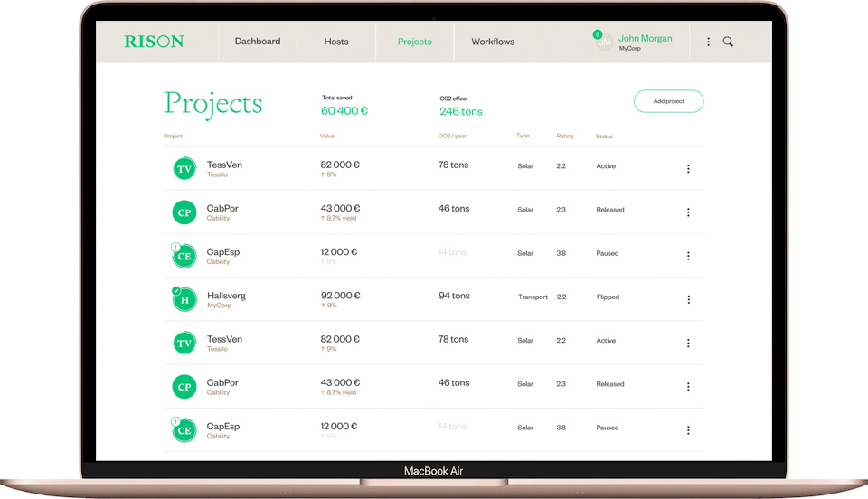Click the 94 tons cell

[x=454, y=296]
